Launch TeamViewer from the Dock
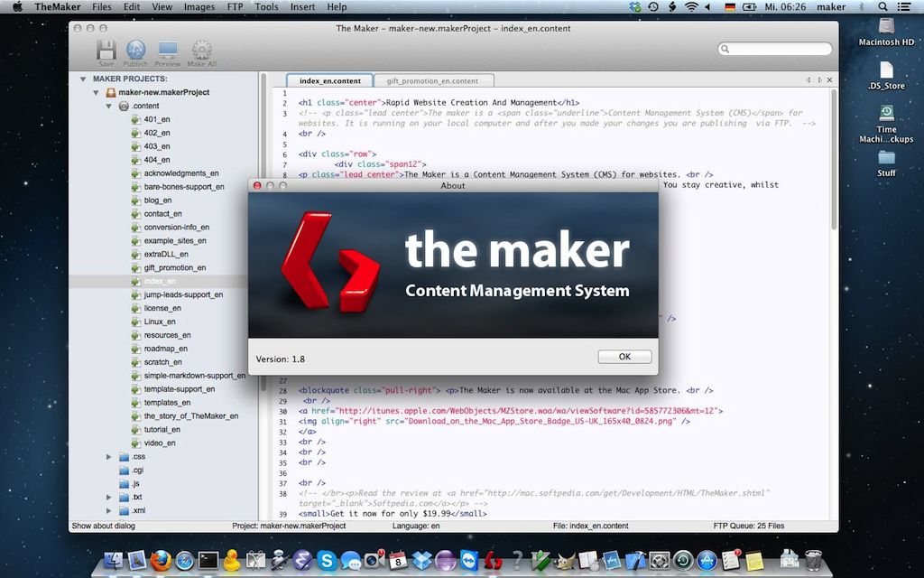The width and height of the screenshot is (924, 578). pos(469,560)
